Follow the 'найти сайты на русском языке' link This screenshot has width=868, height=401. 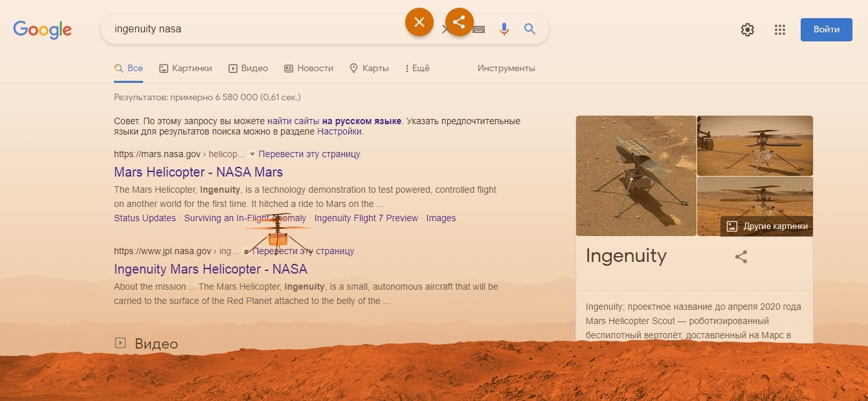tap(334, 121)
